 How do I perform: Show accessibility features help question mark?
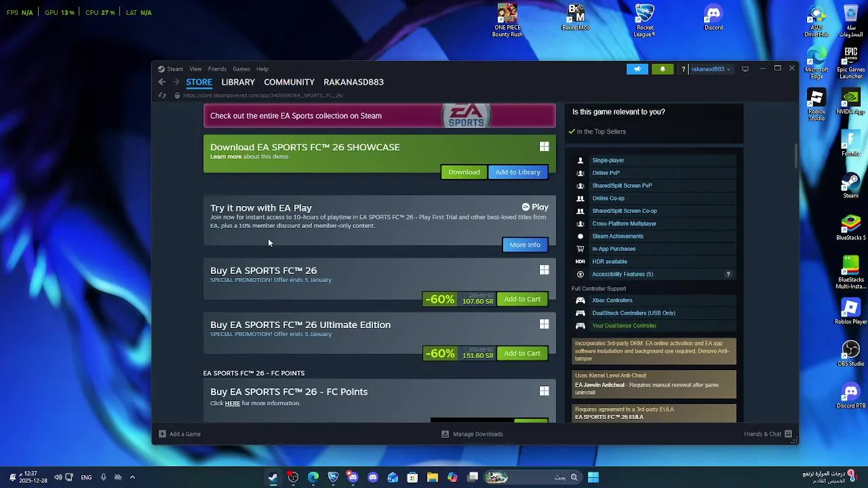(728, 274)
